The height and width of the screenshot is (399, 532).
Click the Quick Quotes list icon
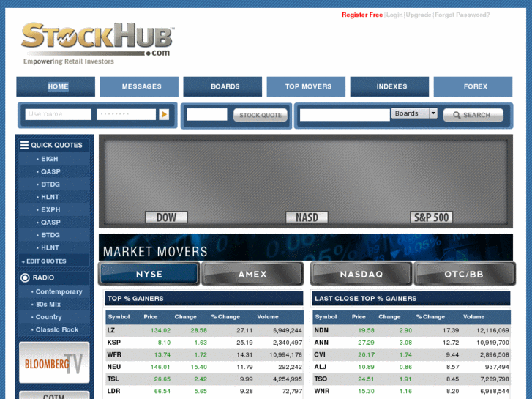pos(24,145)
